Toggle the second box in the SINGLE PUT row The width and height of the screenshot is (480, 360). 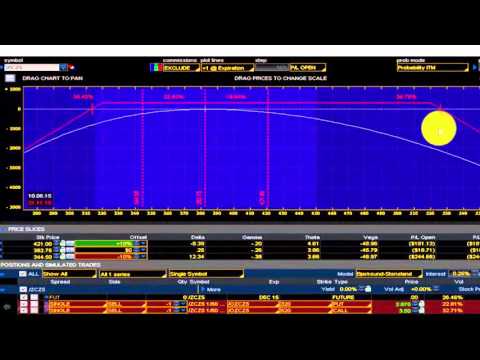coord(34,304)
